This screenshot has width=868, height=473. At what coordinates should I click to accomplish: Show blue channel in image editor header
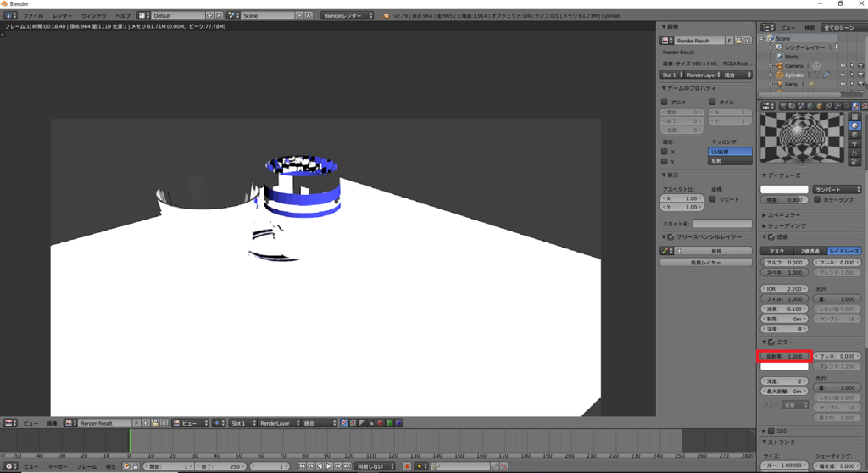coord(398,423)
